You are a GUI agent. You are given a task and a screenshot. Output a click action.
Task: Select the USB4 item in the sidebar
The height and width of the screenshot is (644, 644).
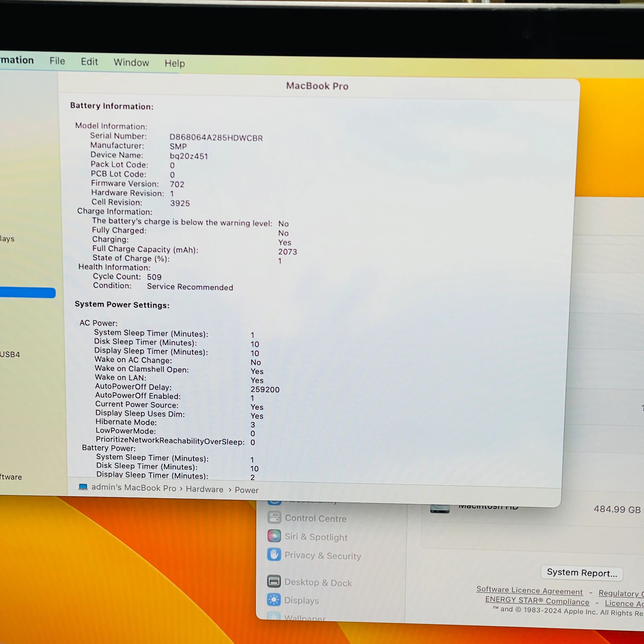point(10,354)
